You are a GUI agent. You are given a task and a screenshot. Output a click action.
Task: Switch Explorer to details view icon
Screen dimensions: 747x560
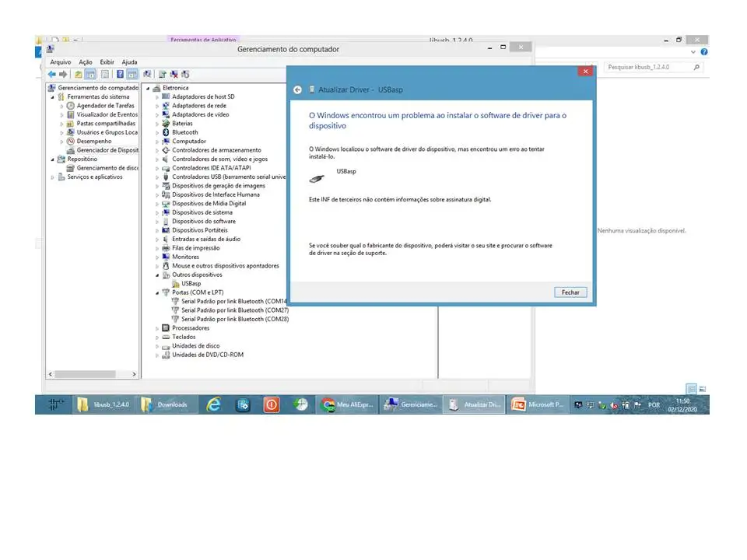tap(691, 389)
